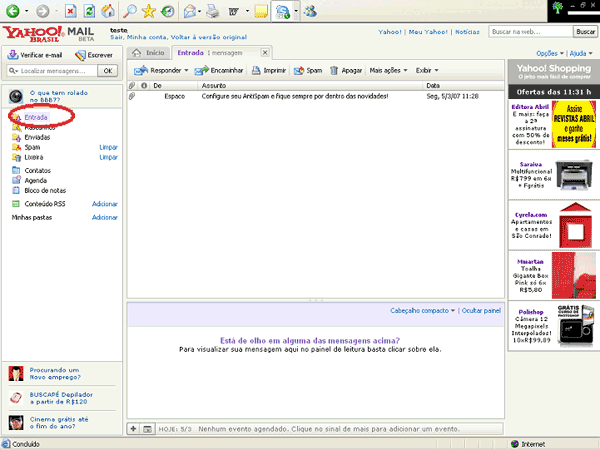Click the Encaminhar forward icon
The width and height of the screenshot is (600, 450).
201,71
